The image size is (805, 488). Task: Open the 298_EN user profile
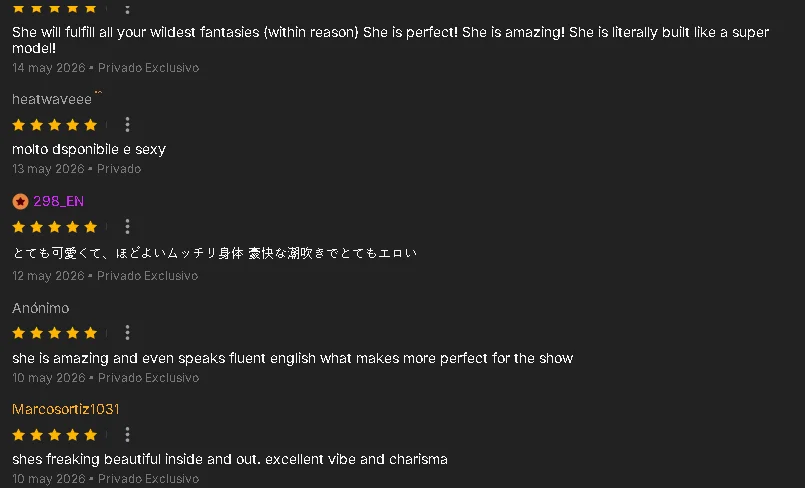click(59, 201)
